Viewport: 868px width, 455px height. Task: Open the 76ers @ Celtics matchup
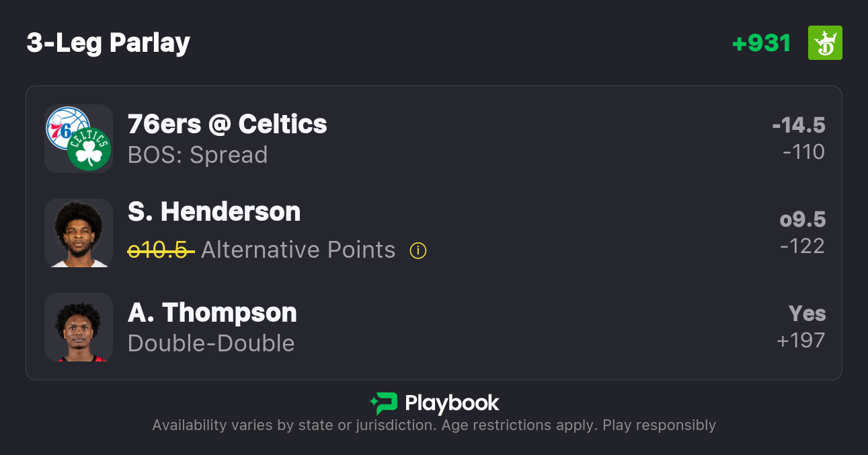click(227, 125)
